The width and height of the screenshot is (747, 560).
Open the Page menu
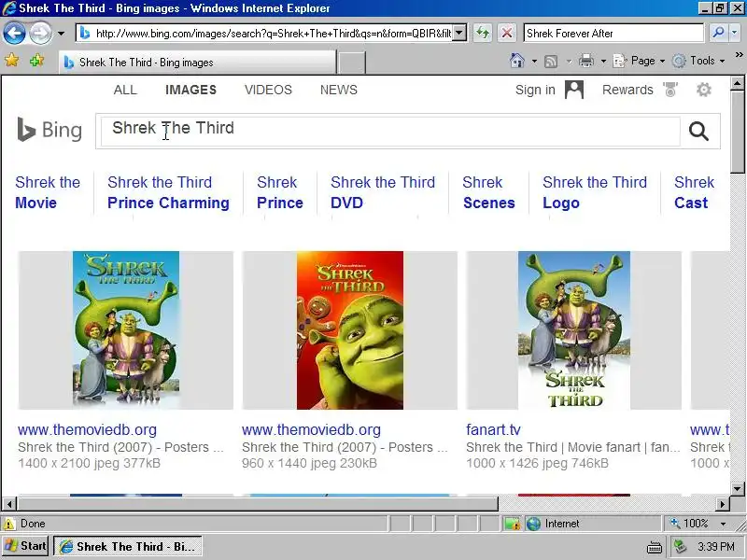(x=639, y=61)
